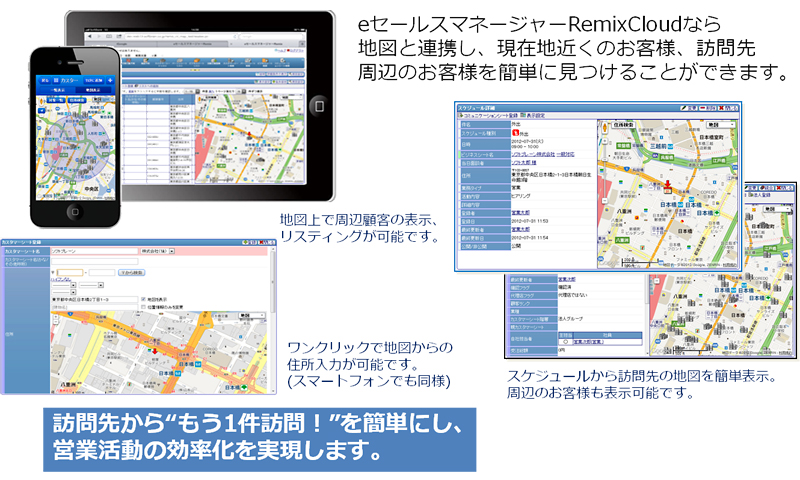The height and width of the screenshot is (480, 800).
Task: Click the address search button on the schedule map
Action: tap(623, 125)
